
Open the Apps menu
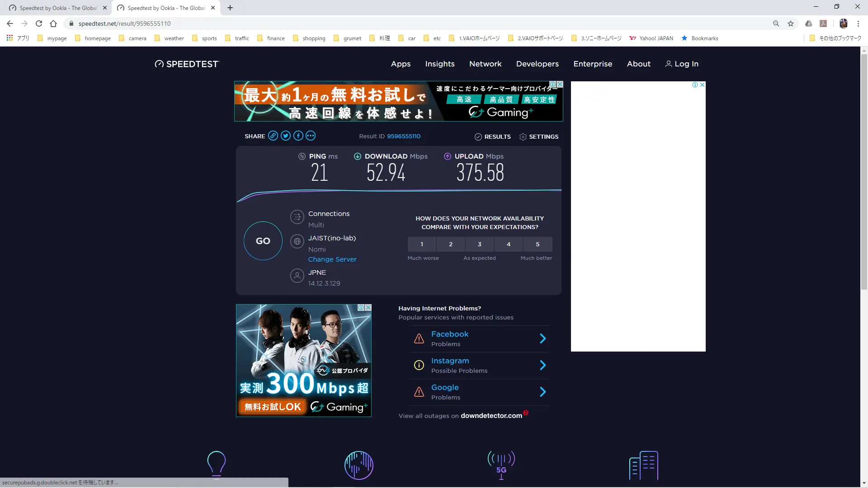coord(401,64)
